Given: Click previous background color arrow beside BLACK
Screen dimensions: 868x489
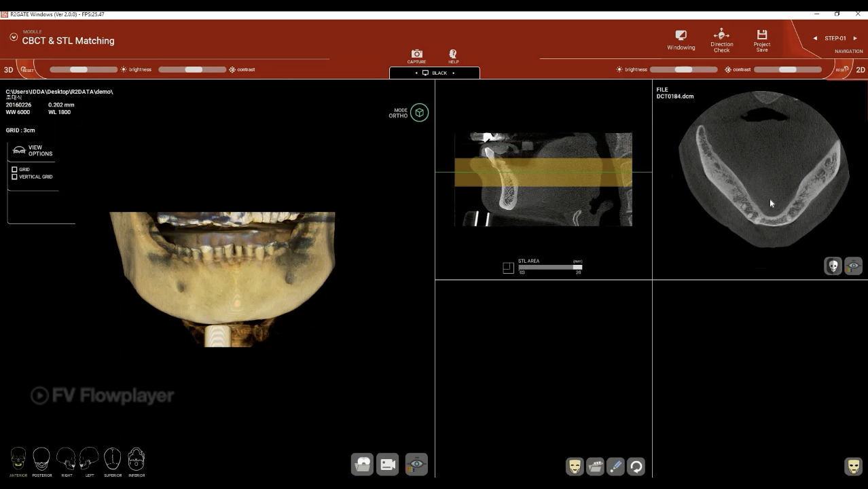Looking at the screenshot, I should (416, 73).
